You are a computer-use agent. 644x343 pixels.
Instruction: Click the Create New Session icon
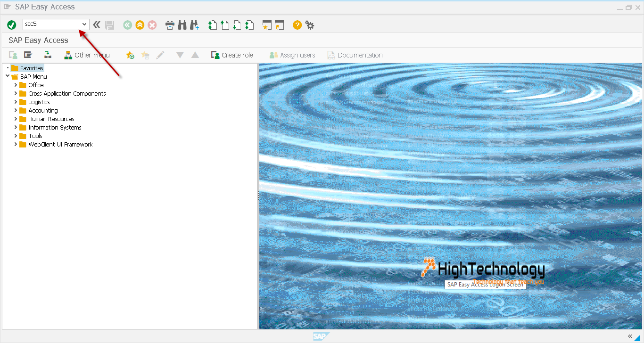[267, 25]
